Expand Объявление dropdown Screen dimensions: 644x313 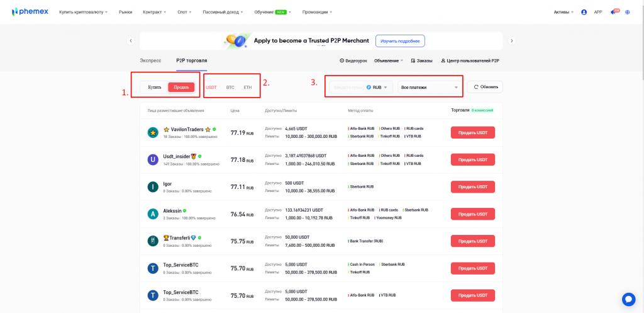[389, 61]
